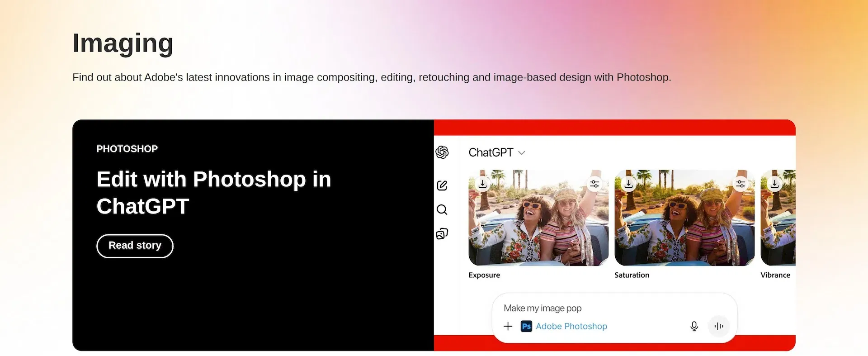The width and height of the screenshot is (868, 356).
Task: Click the new chat compose icon
Action: [x=442, y=185]
